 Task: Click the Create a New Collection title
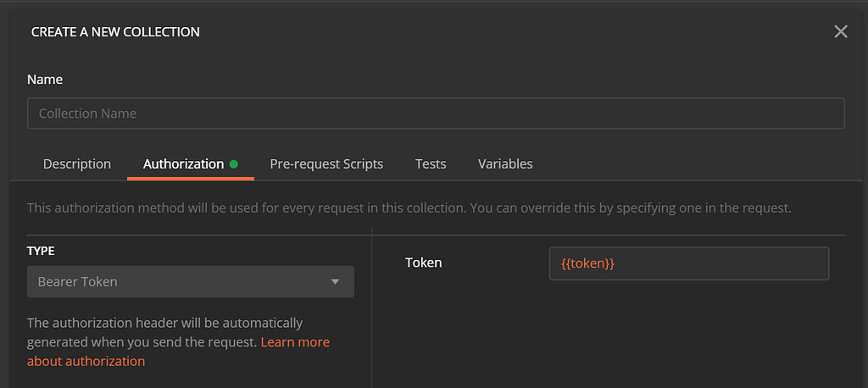click(115, 32)
